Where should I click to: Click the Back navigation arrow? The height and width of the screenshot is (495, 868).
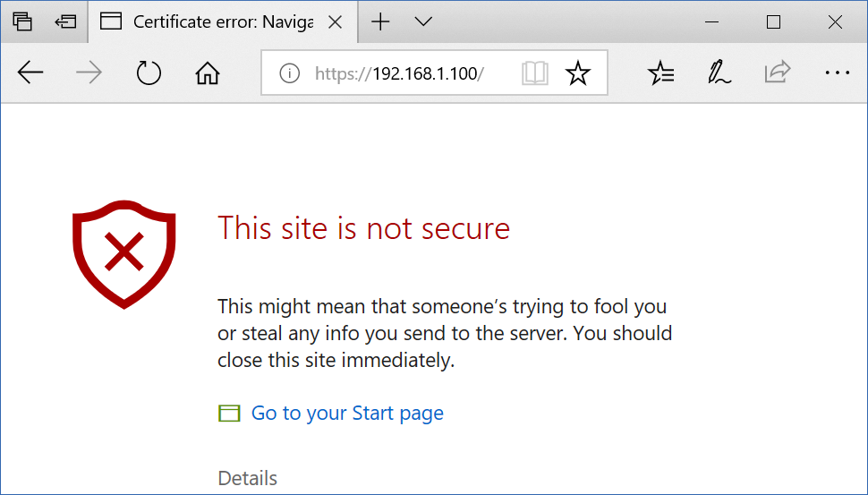point(30,73)
